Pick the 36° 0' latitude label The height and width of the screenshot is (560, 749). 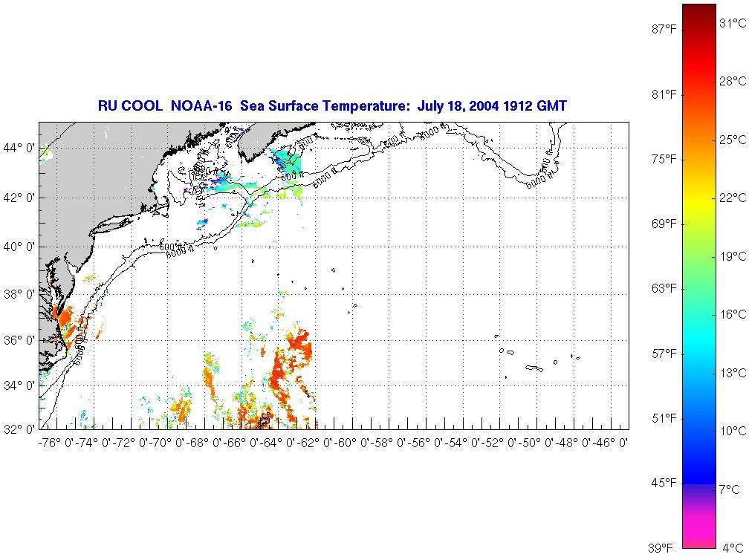tap(19, 340)
